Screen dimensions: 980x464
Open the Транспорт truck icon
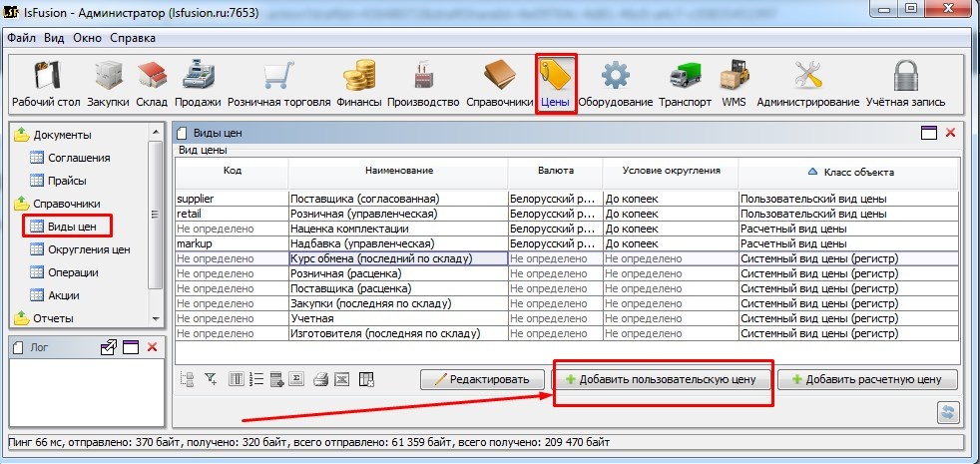tap(685, 83)
